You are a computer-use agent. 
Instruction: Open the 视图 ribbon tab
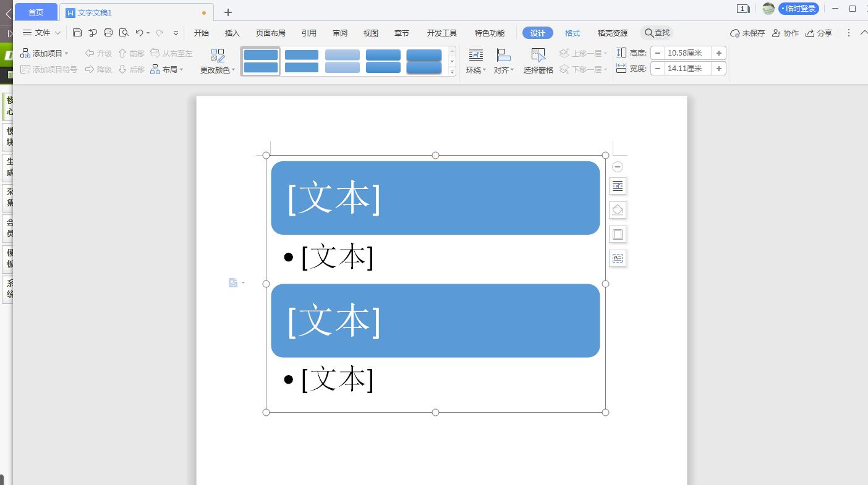pos(371,33)
